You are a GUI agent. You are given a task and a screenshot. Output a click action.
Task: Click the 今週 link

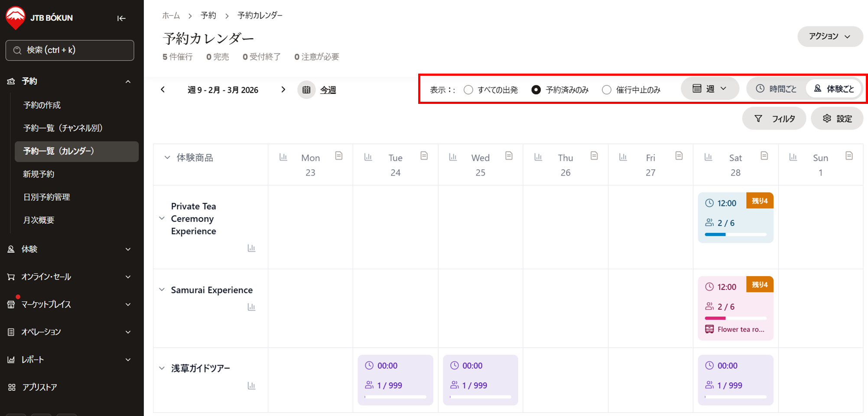point(328,90)
